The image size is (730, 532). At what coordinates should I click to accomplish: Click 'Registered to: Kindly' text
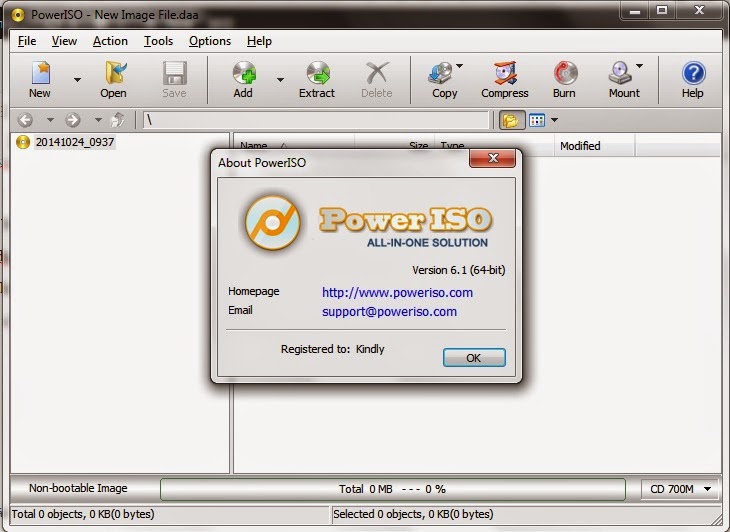[x=332, y=349]
